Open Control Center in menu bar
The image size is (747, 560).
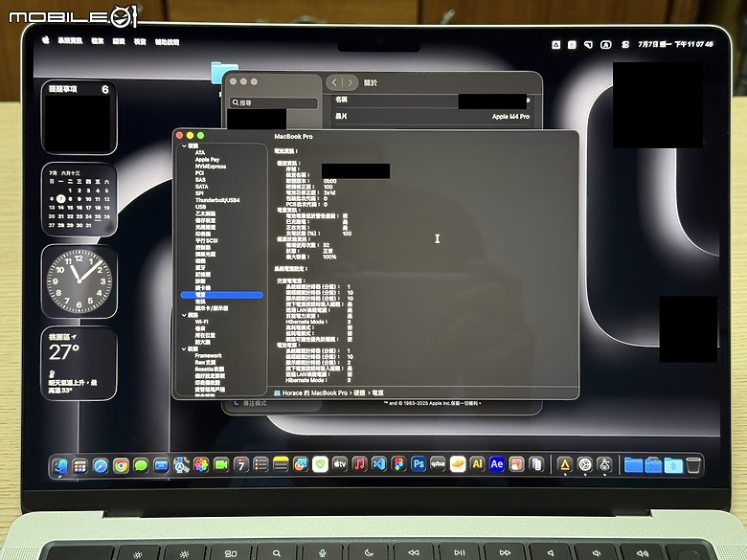[625, 44]
